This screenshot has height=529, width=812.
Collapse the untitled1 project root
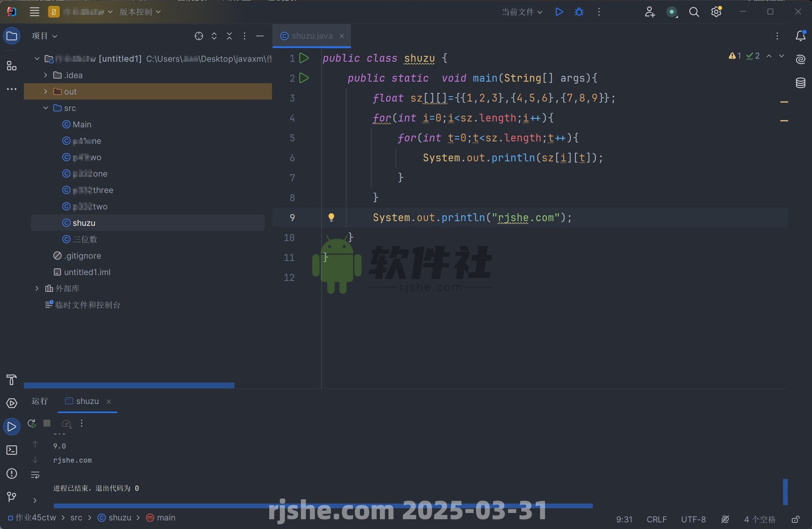[x=37, y=59]
